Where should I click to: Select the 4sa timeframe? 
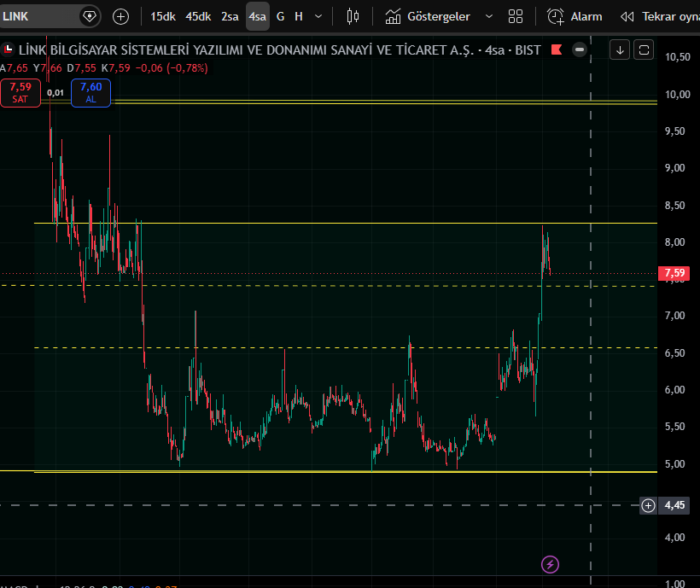point(258,16)
